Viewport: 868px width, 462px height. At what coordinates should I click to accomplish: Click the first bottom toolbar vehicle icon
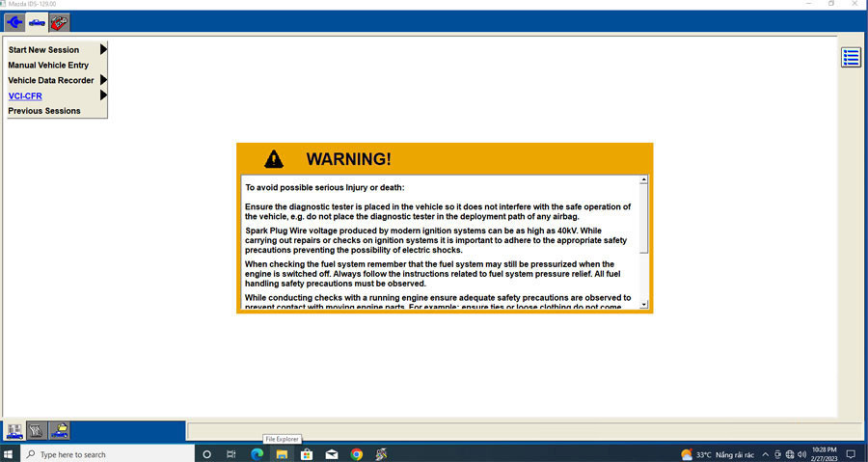(14, 430)
